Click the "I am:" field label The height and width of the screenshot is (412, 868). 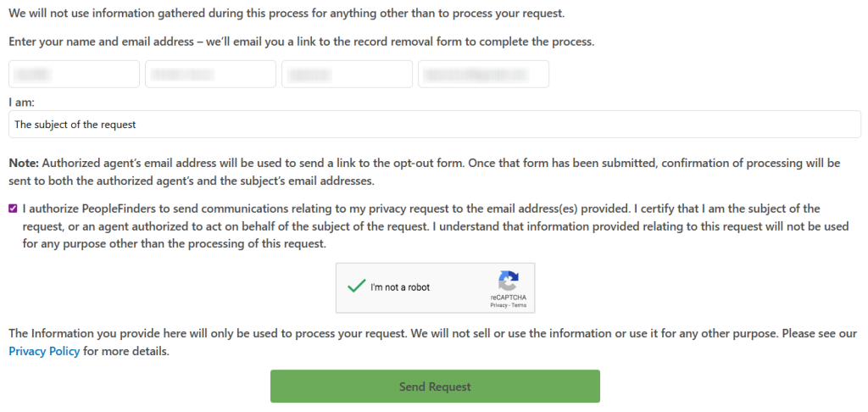21,102
